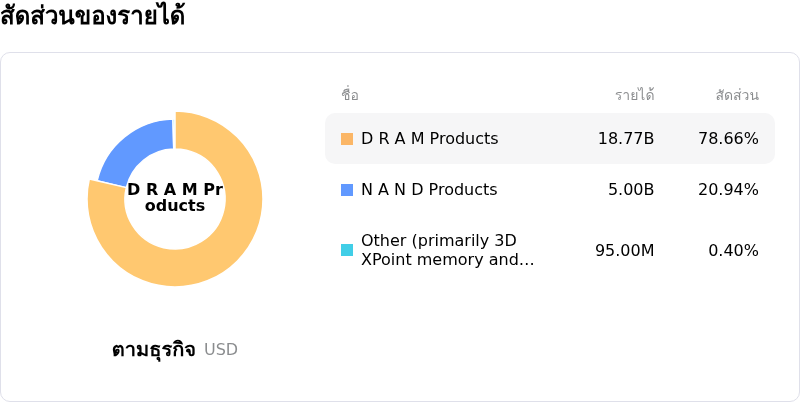
Task: Click the 18.77B revenue value
Action: click(625, 139)
